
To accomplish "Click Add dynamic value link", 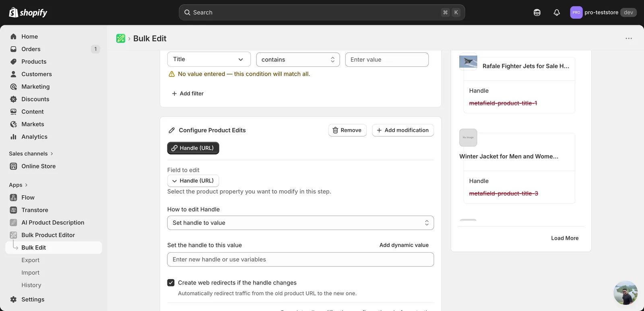I will tap(404, 245).
